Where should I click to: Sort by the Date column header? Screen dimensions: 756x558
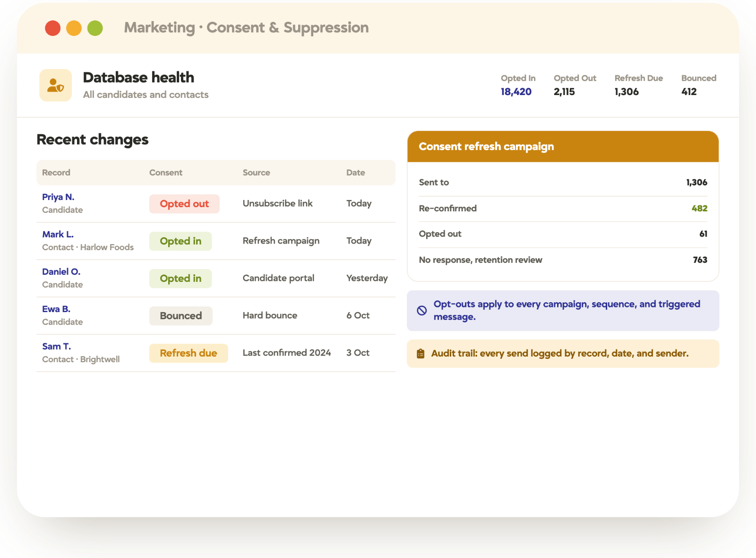356,173
